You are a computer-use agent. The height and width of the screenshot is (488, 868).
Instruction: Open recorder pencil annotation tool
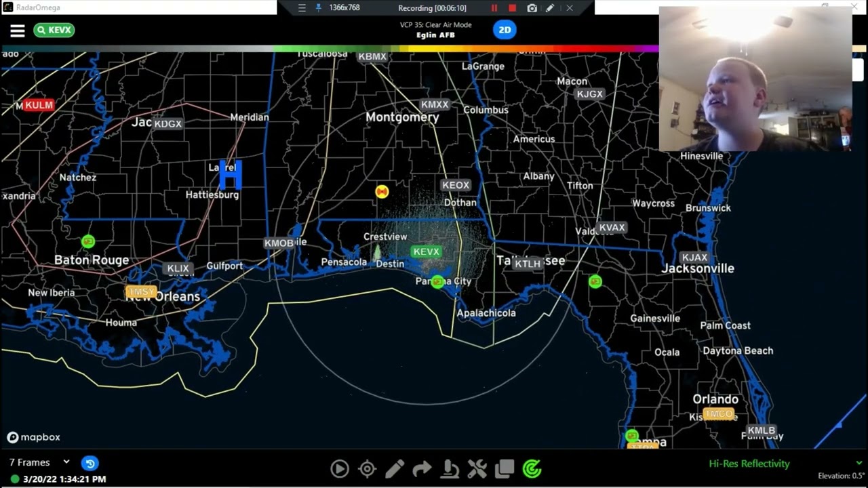pyautogui.click(x=550, y=8)
